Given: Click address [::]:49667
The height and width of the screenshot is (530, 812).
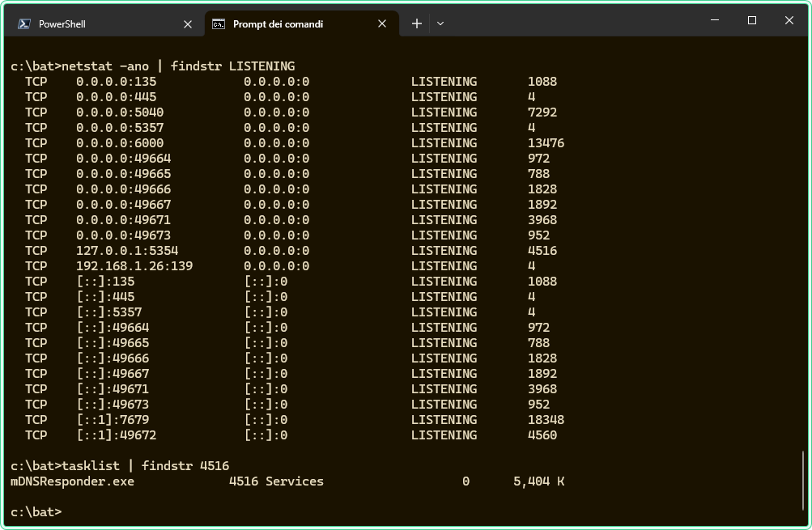Looking at the screenshot, I should [113, 374].
